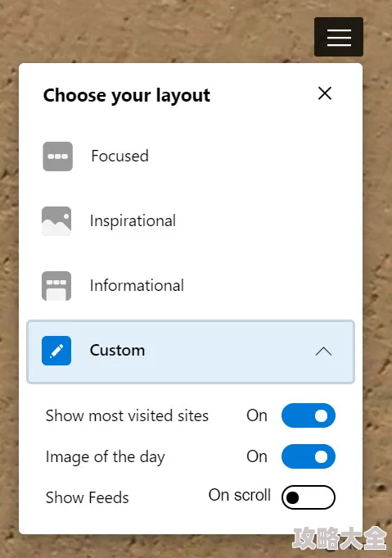Click the blue Custom pencil icon
The image size is (392, 558).
56,351
